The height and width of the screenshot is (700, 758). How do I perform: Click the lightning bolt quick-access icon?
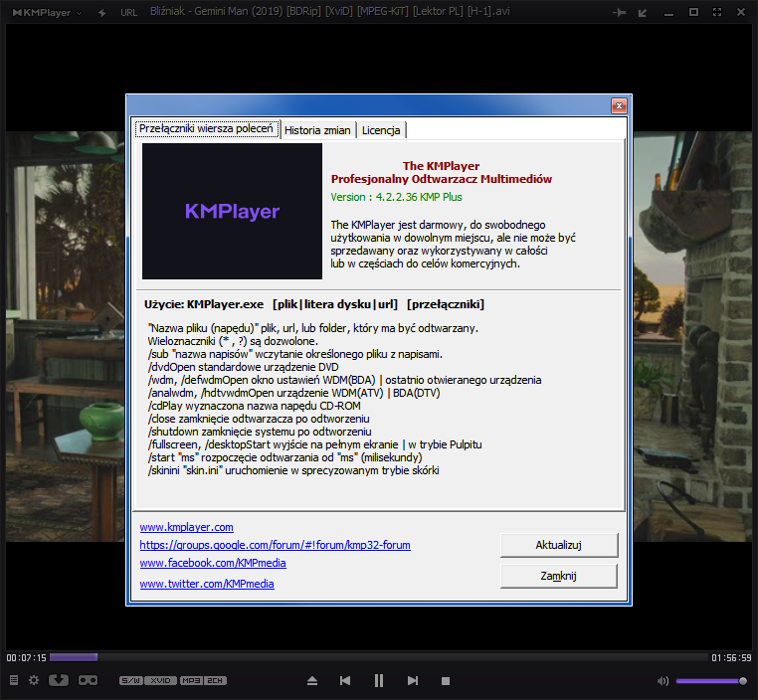pyautogui.click(x=102, y=13)
